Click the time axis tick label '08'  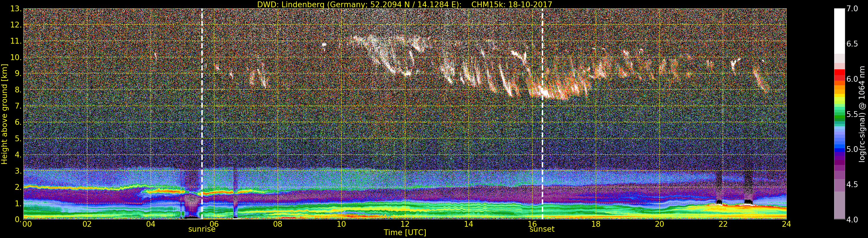278,224
